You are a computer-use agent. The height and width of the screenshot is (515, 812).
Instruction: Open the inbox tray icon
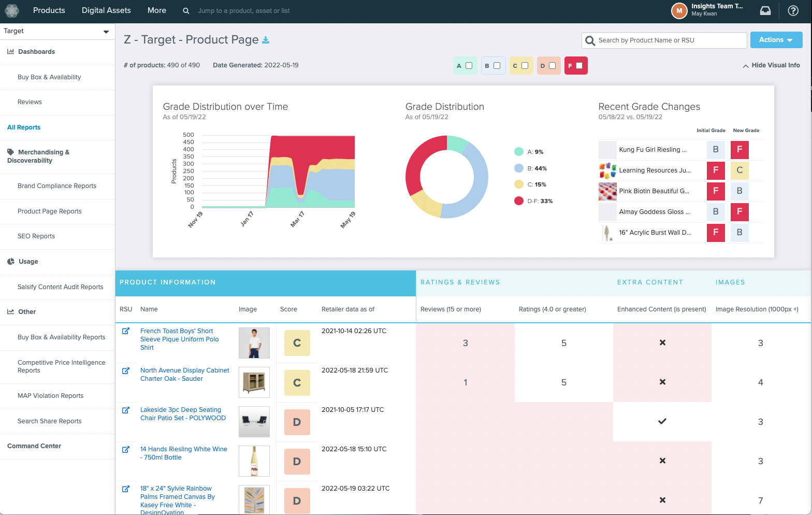765,10
